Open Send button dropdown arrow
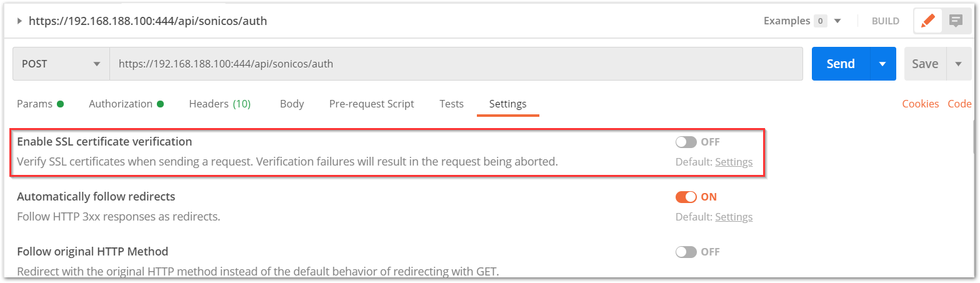980x283 pixels. pyautogui.click(x=882, y=64)
